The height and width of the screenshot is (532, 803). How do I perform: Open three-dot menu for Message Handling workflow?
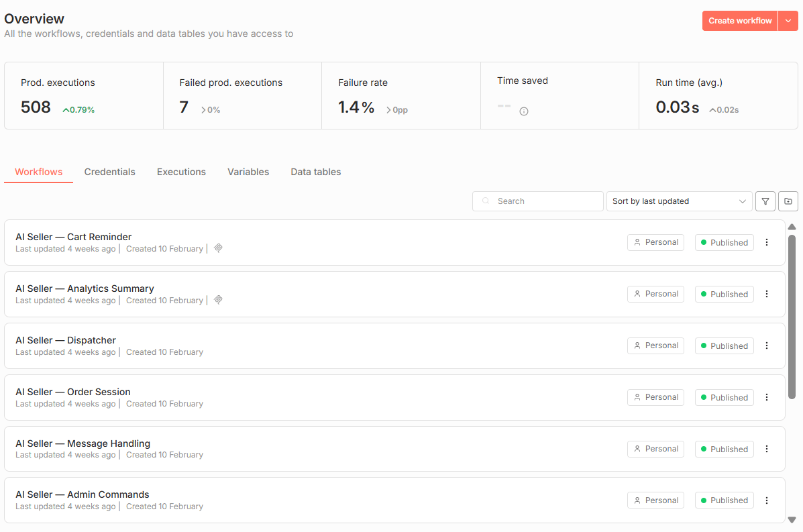pyautogui.click(x=767, y=449)
